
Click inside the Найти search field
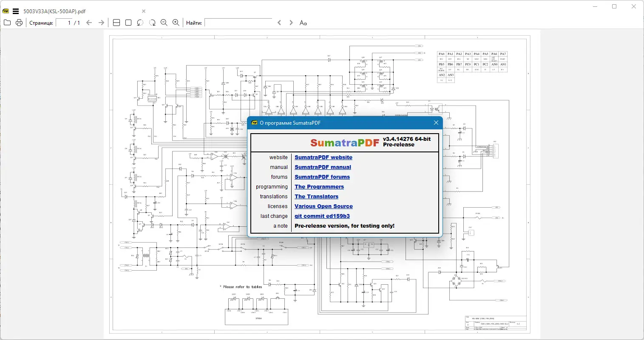(x=238, y=23)
